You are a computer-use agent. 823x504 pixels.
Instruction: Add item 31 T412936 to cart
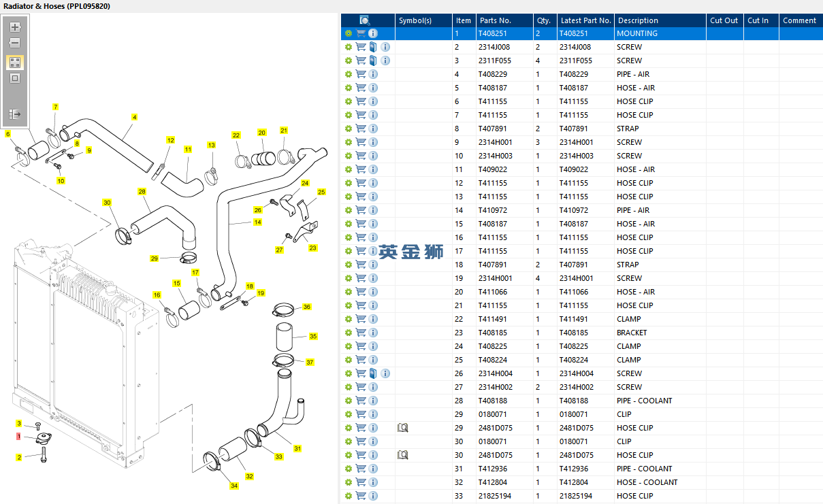(x=361, y=469)
